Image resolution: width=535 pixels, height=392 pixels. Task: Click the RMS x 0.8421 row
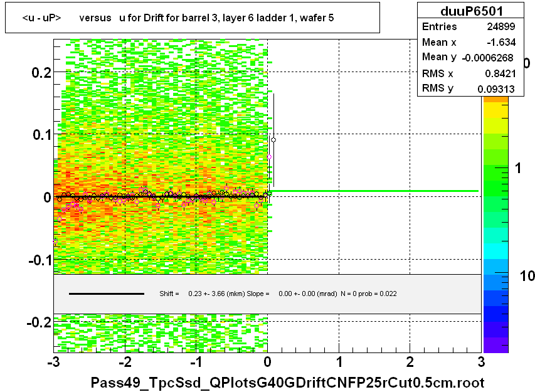tap(470, 73)
